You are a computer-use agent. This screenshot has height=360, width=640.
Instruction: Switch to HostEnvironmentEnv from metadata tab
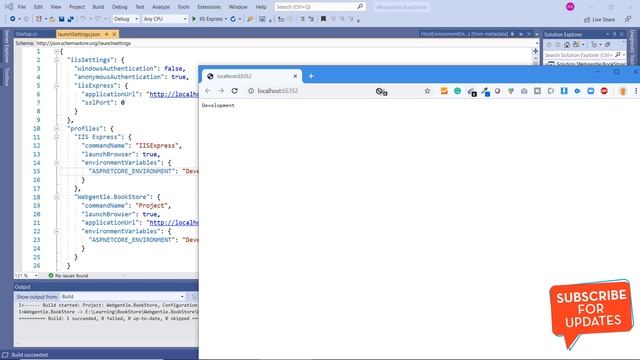click(464, 34)
